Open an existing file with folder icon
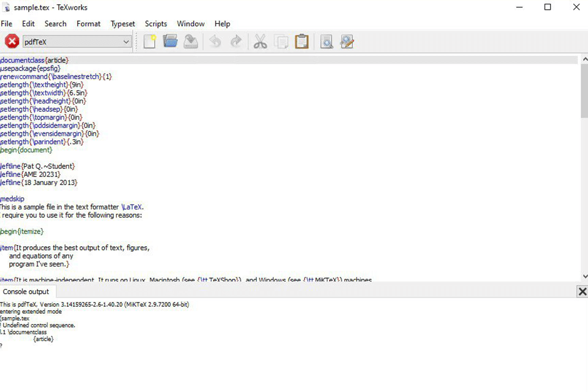 170,41
